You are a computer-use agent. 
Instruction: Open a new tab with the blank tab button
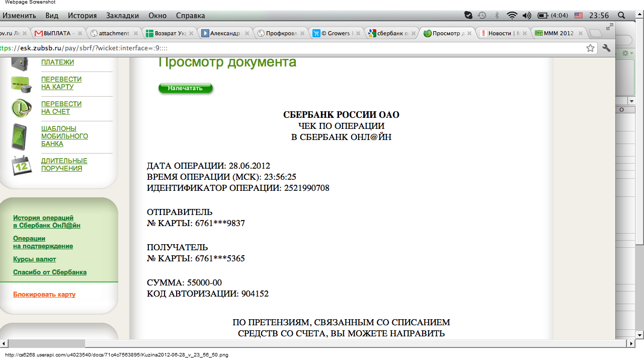click(595, 34)
